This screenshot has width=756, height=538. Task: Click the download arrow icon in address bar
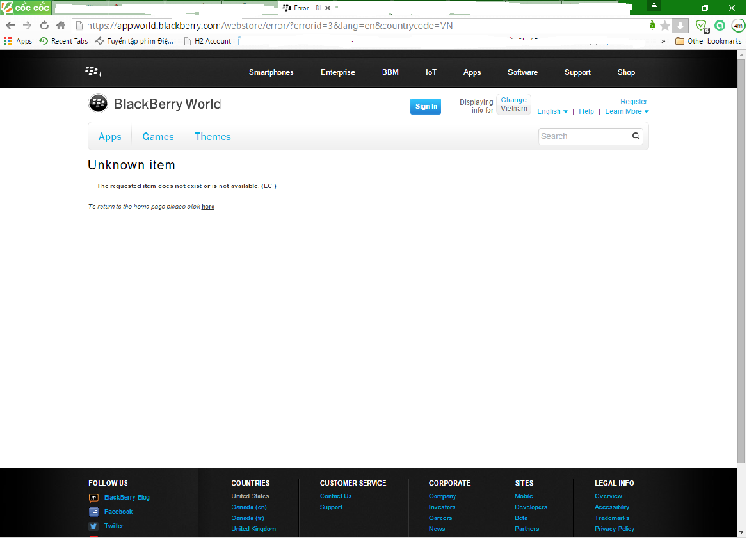tap(680, 26)
